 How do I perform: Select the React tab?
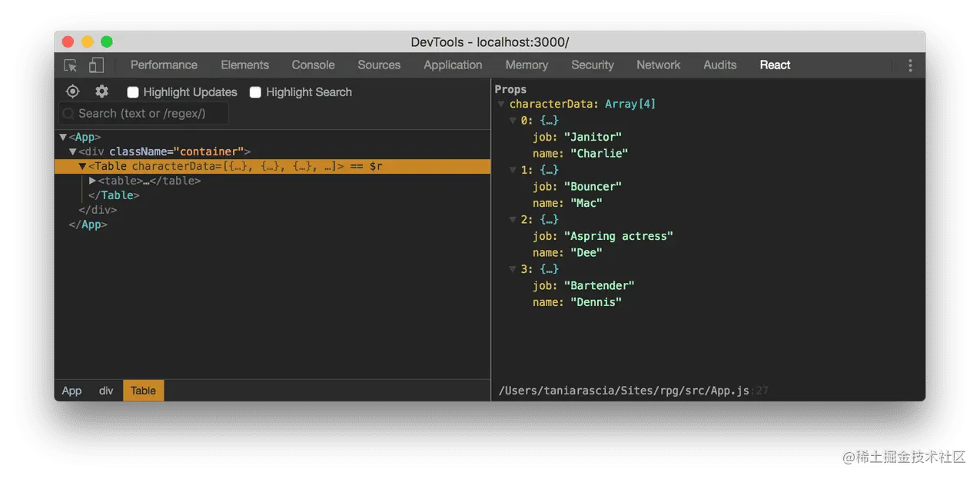(775, 65)
